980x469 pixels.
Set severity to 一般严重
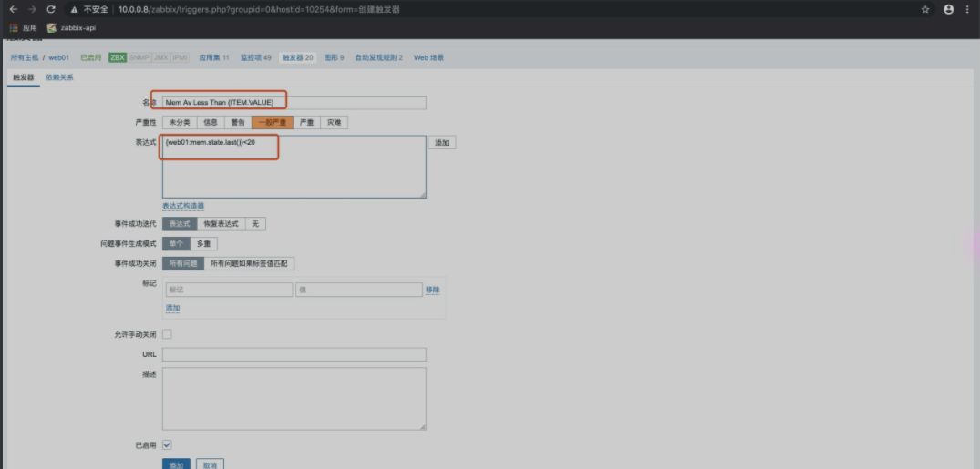click(x=272, y=122)
